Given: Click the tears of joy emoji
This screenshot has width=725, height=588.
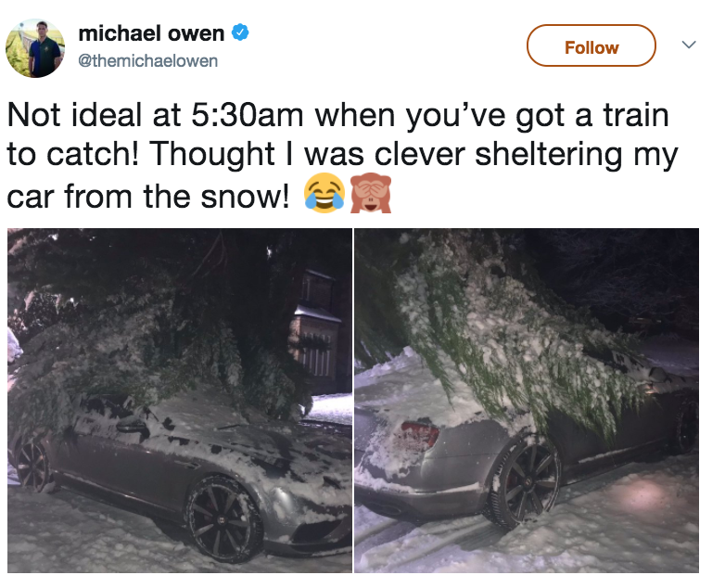Looking at the screenshot, I should 324,193.
